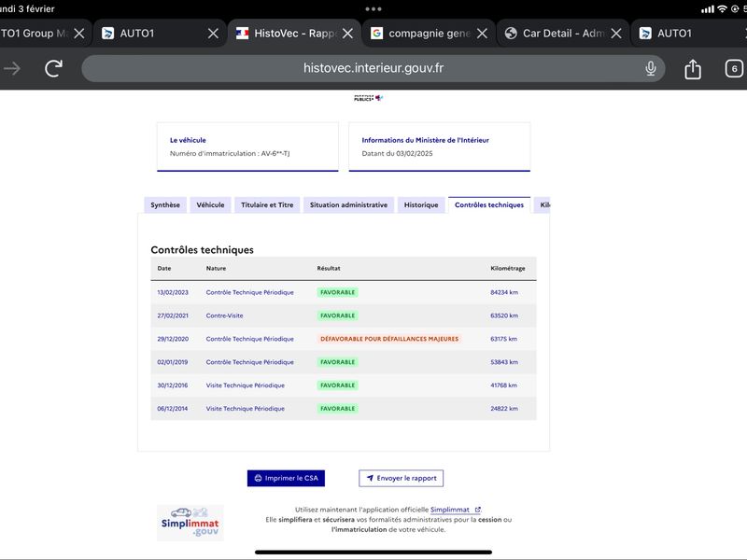Click the FAVORABLE badge for 13/02/2023
The height and width of the screenshot is (560, 747).
click(338, 292)
